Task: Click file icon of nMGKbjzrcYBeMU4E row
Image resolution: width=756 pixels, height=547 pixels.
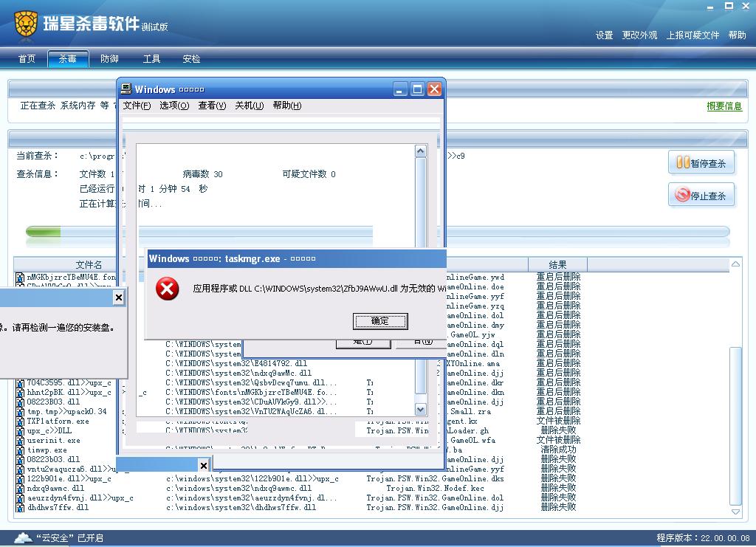Action: click(x=20, y=278)
